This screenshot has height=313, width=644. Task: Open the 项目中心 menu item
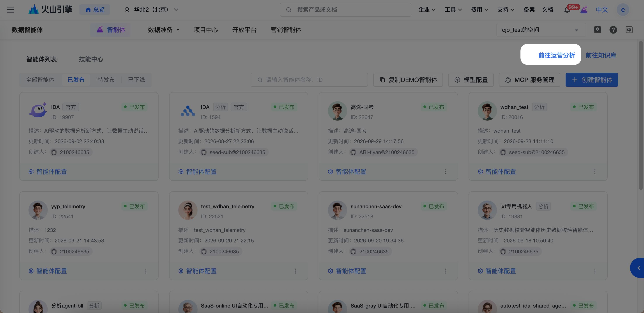(x=206, y=30)
